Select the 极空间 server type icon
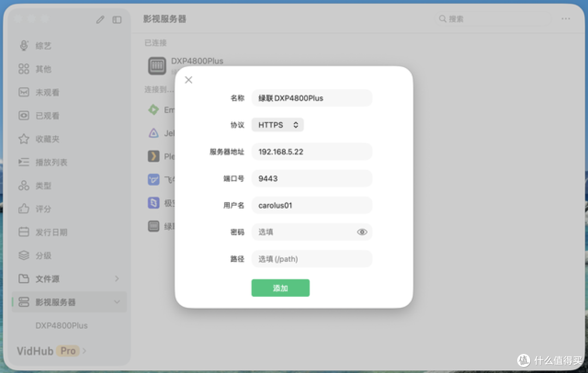This screenshot has width=588, height=373. [x=154, y=203]
